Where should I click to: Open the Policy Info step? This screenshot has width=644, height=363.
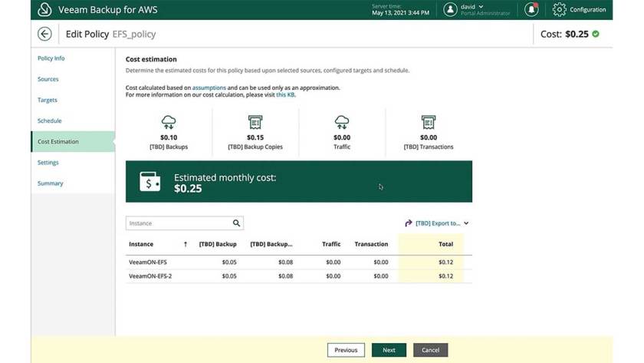51,58
